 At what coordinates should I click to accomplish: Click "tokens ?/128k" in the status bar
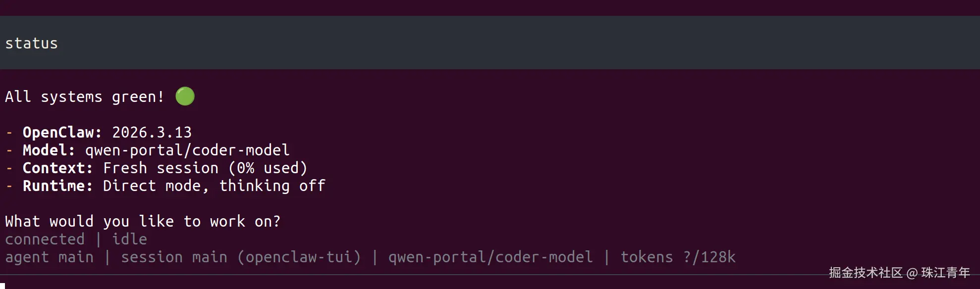[x=678, y=257]
